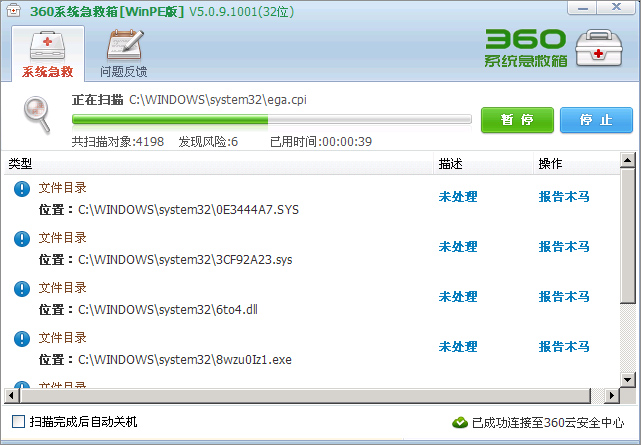Click 文件目录 label above 0E3444A7.SYS
The height and width of the screenshot is (445, 641).
point(63,188)
